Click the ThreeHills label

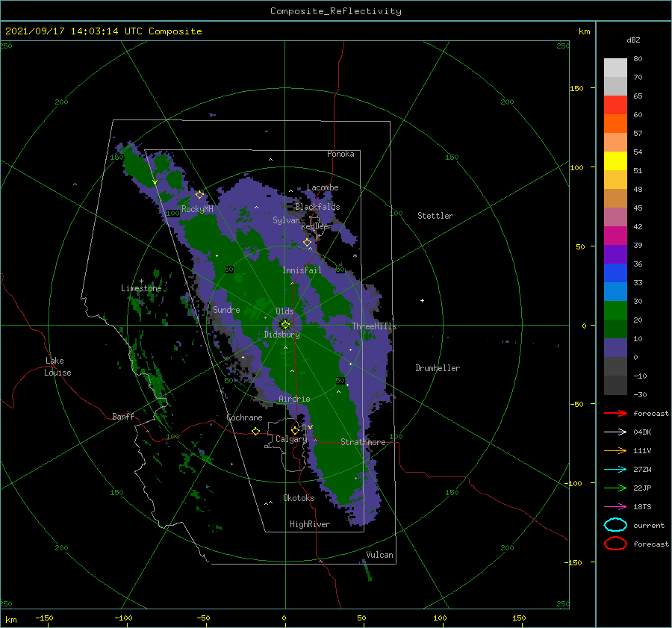click(375, 326)
